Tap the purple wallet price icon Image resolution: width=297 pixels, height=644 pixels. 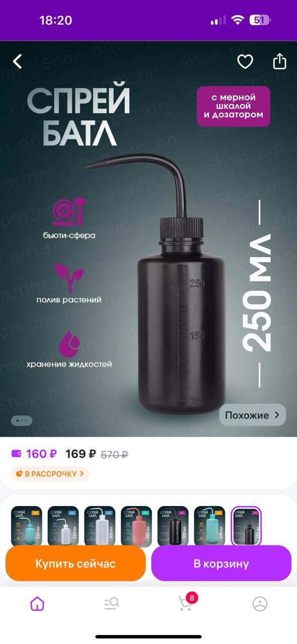pyautogui.click(x=17, y=453)
